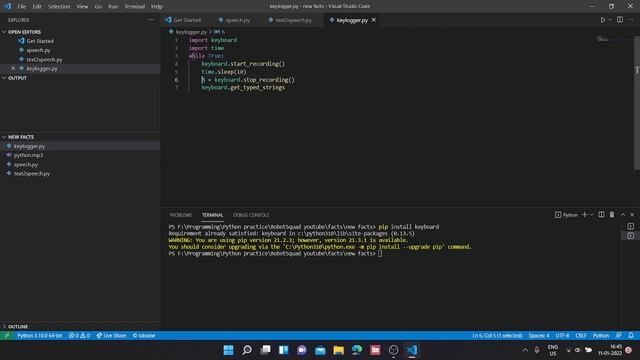Open taskbar Search
Screen dimensions: 640x360
pyautogui.click(x=247, y=350)
